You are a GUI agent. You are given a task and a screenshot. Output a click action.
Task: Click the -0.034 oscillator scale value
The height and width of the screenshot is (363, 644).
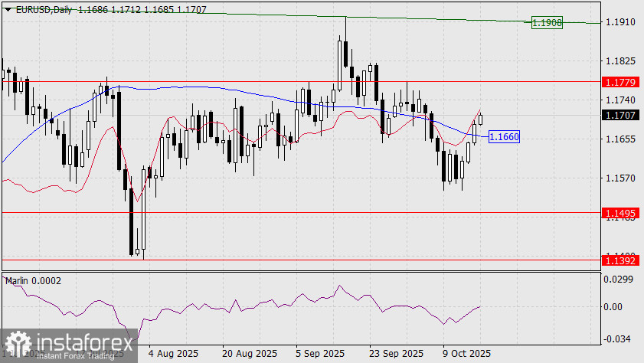coord(617,338)
